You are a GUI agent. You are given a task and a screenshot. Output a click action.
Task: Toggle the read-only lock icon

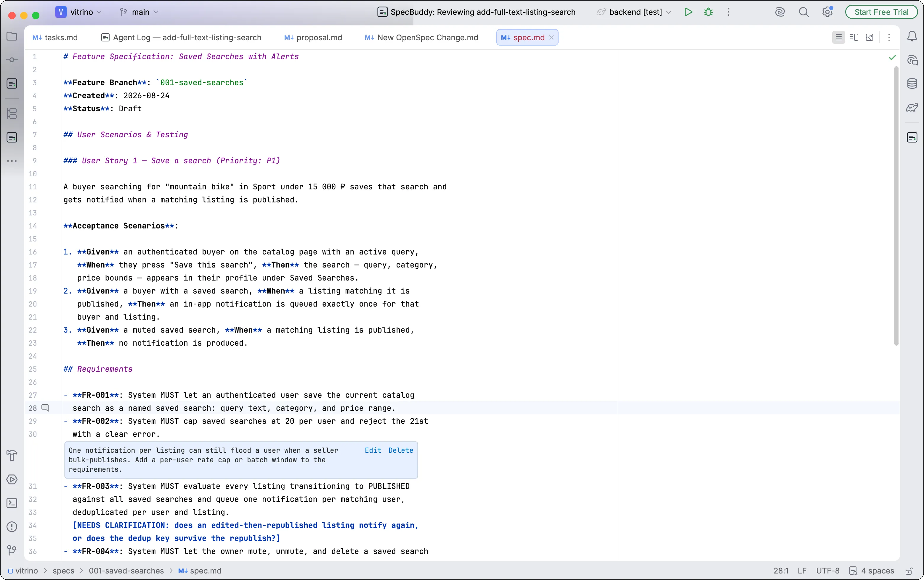point(909,571)
